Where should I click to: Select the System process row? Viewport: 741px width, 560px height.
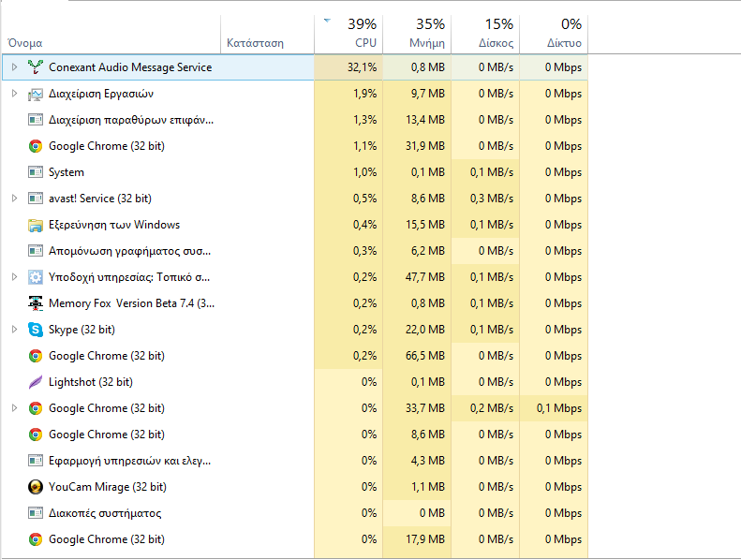[295, 172]
